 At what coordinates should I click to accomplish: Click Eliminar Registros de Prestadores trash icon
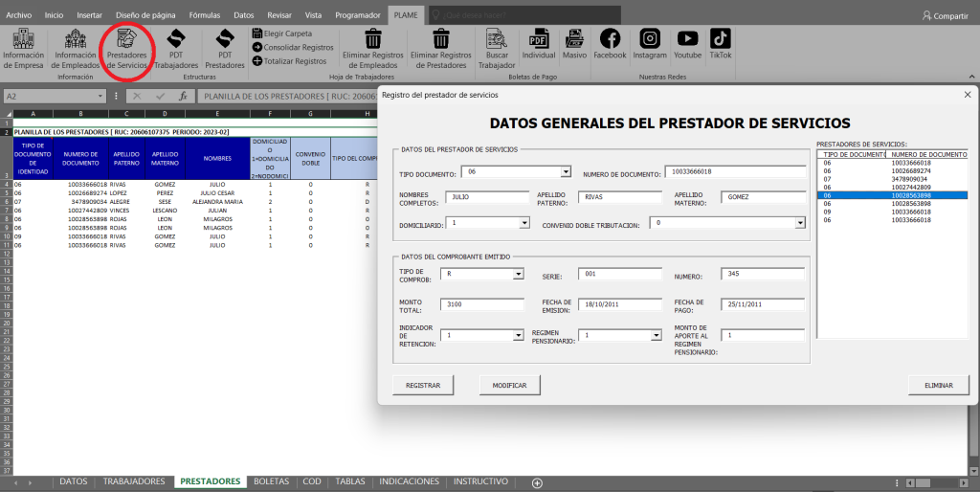pos(441,38)
